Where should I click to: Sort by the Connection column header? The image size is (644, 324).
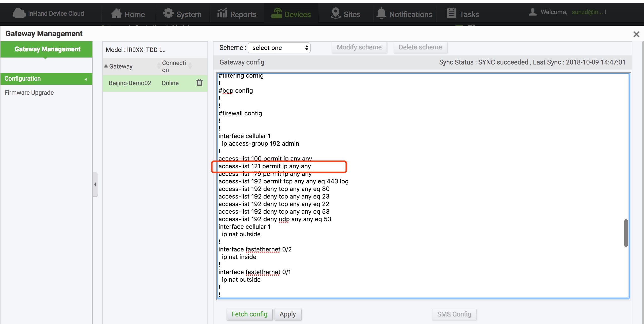[x=174, y=66]
